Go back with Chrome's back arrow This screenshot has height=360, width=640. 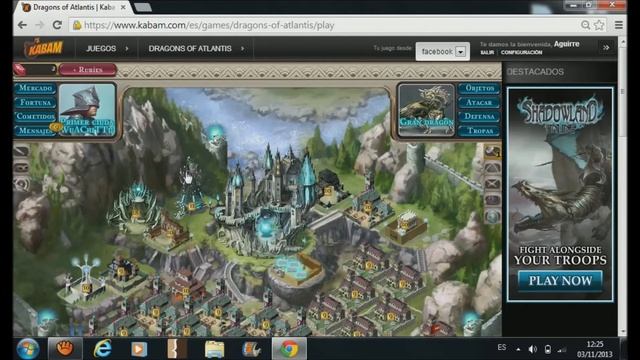coord(22,25)
